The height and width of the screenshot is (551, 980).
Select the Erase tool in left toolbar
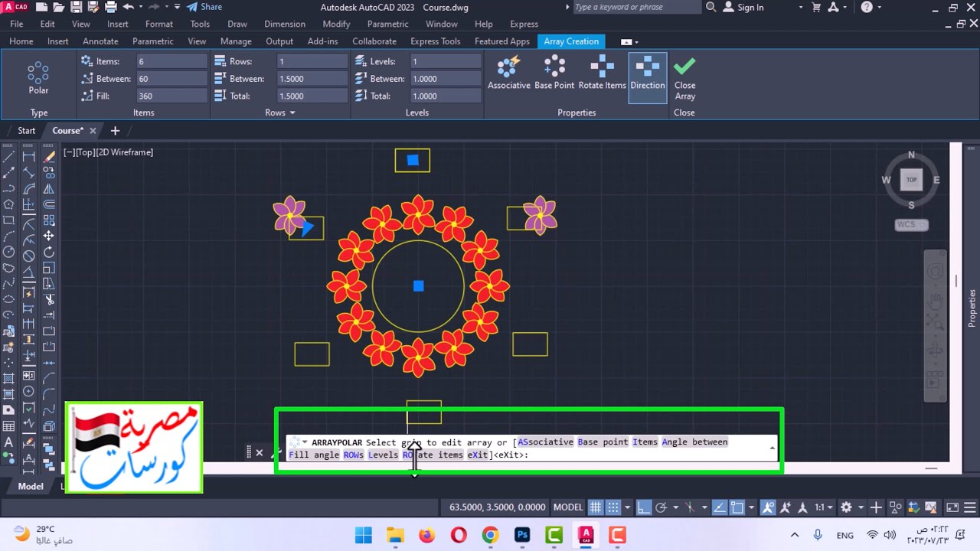pyautogui.click(x=49, y=157)
